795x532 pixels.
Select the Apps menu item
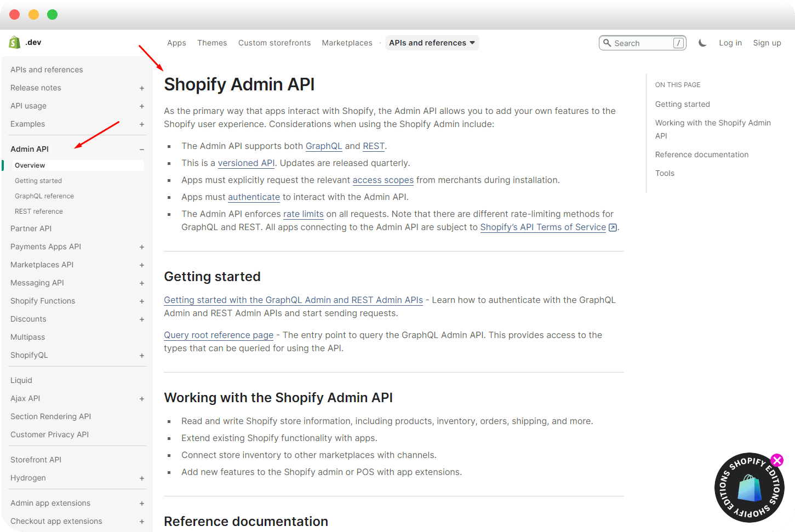(x=176, y=42)
